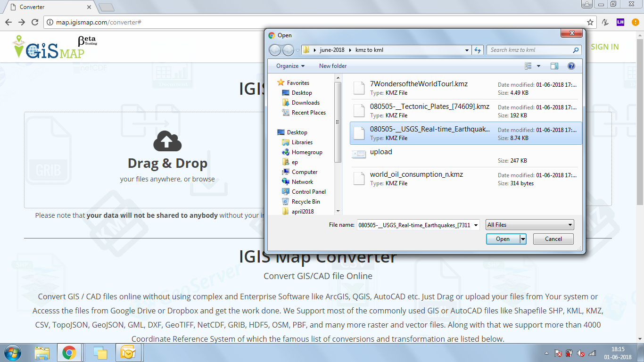Toggle the preview pane icon
This screenshot has height=362, width=644.
point(554,66)
